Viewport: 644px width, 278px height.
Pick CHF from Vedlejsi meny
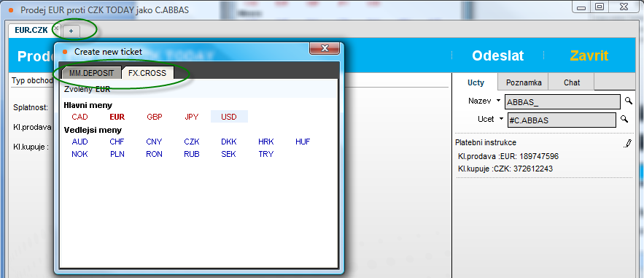click(x=117, y=142)
